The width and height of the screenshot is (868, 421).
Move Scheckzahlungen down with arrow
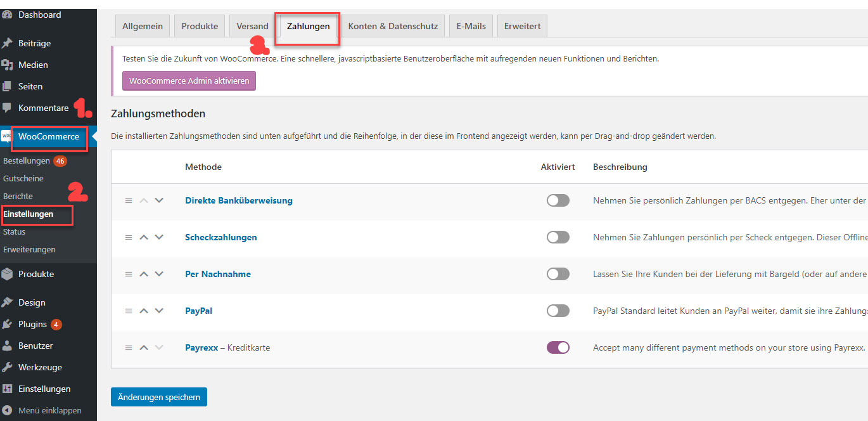[159, 237]
